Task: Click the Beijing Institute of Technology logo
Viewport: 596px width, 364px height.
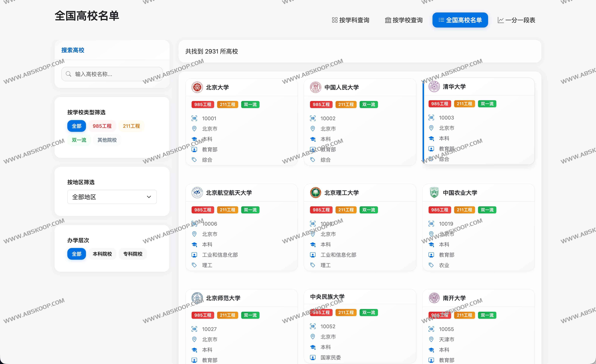Action: (x=315, y=193)
